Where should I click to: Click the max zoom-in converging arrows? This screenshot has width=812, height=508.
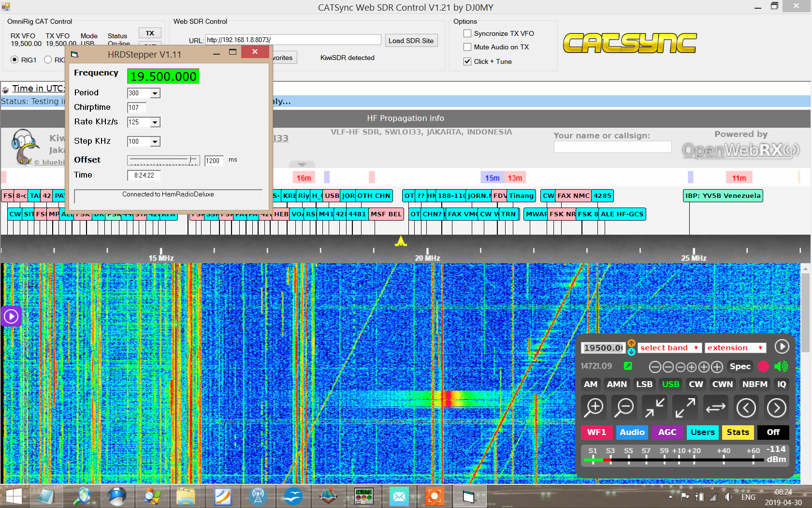coord(655,408)
